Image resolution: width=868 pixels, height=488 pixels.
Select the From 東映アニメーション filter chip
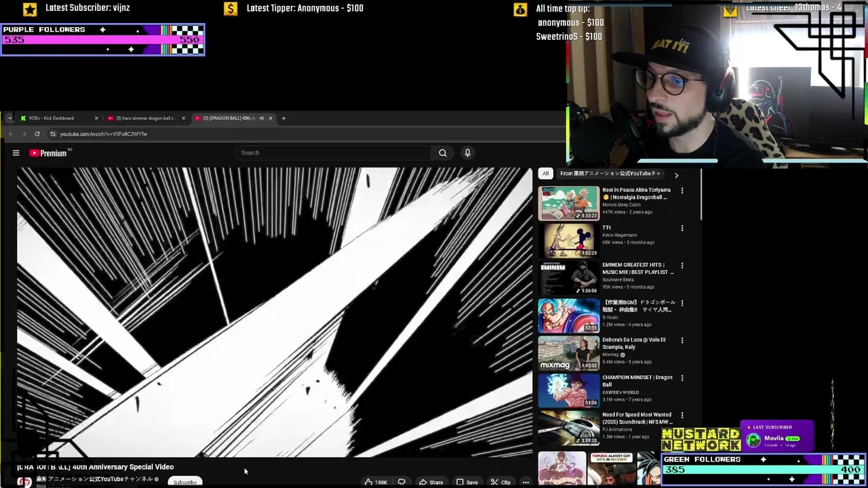tap(610, 174)
